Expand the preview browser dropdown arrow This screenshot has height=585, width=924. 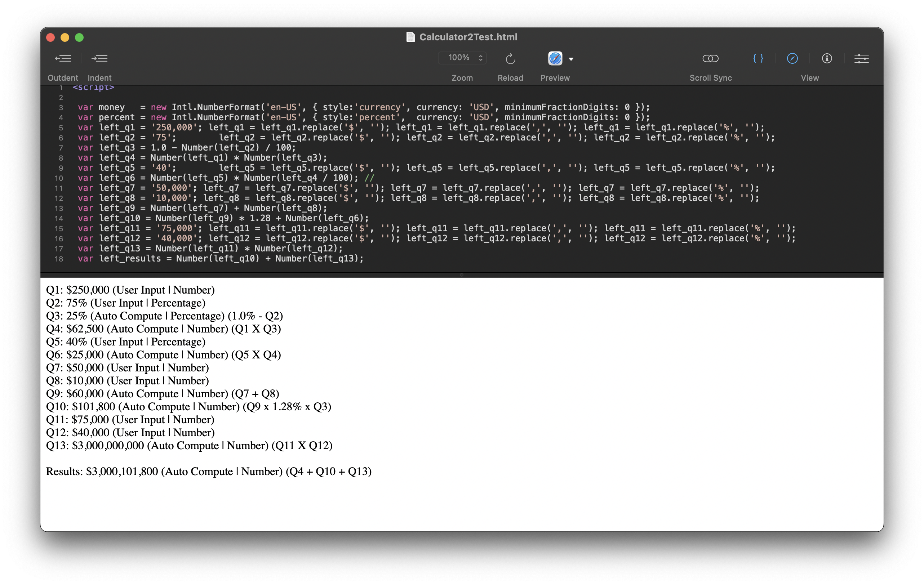pos(571,59)
